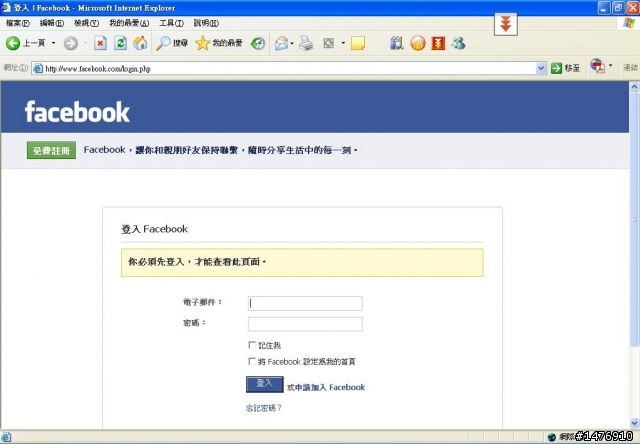The width and height of the screenshot is (640, 444).
Task: Open the 工具 Tools menu
Action: pyautogui.click(x=171, y=23)
